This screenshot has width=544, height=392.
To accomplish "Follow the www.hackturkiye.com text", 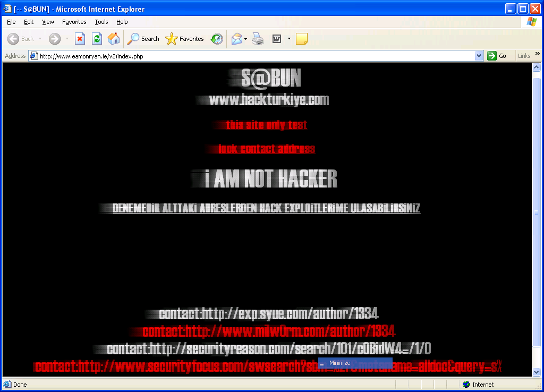I will (x=269, y=100).
